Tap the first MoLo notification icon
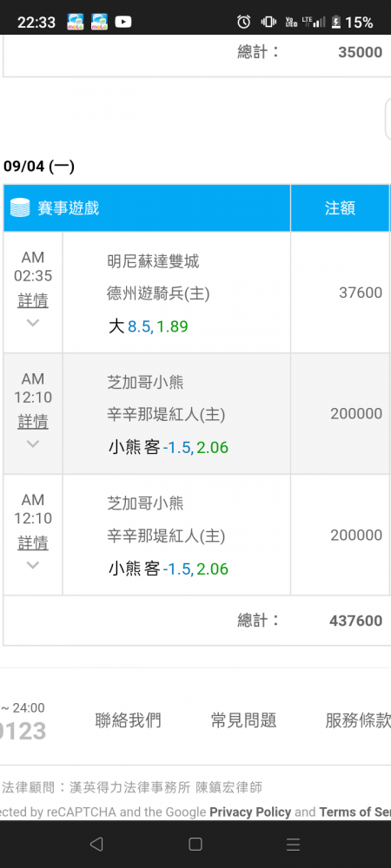Image resolution: width=391 pixels, height=868 pixels. [x=76, y=23]
